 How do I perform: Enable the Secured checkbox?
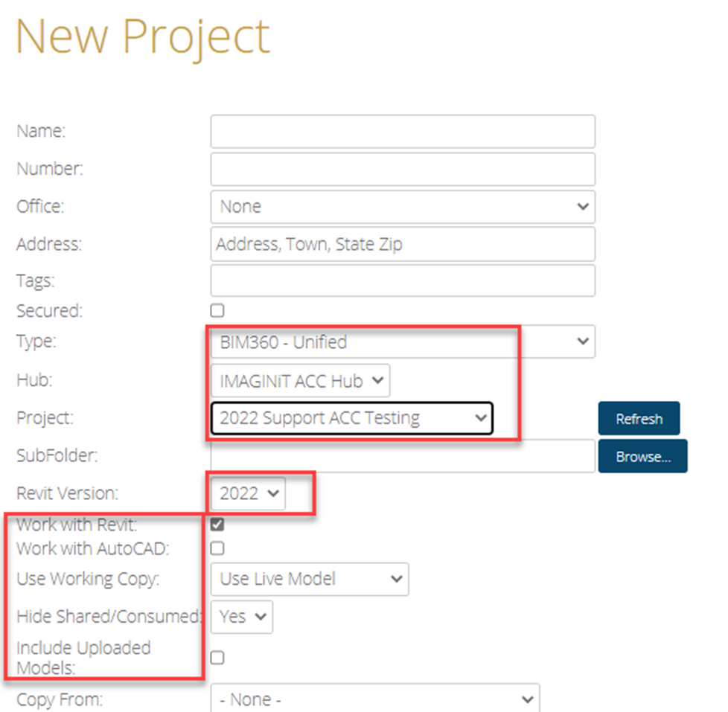217,310
